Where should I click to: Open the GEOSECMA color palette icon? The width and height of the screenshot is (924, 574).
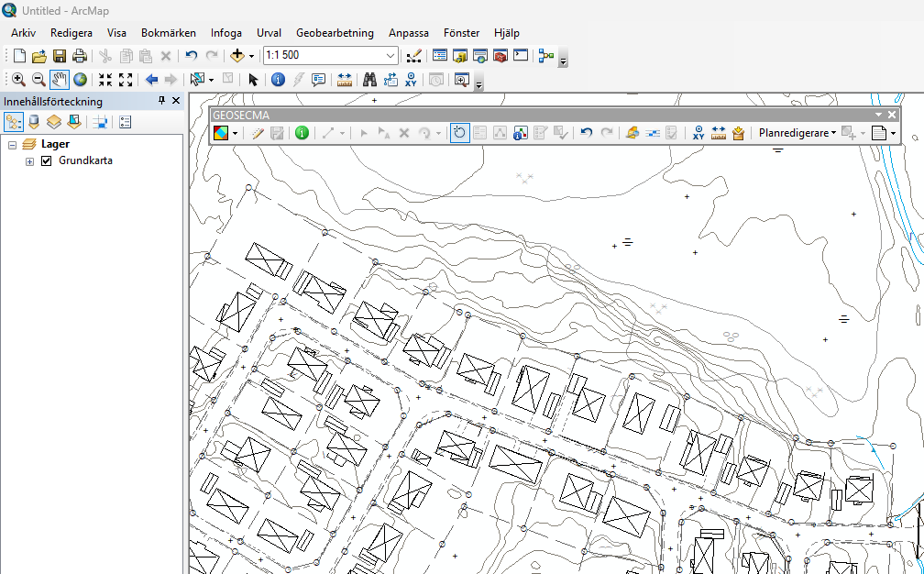point(222,133)
